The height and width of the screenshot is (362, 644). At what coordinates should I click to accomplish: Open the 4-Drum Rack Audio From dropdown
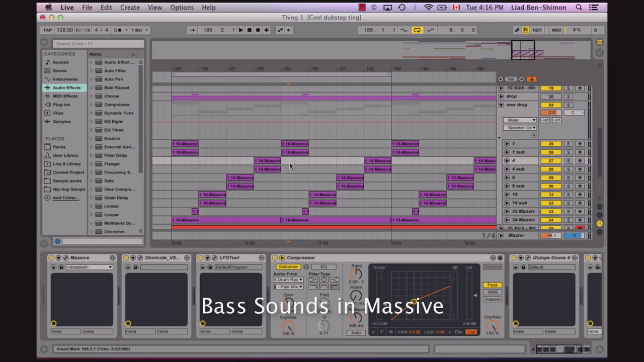pyautogui.click(x=288, y=280)
